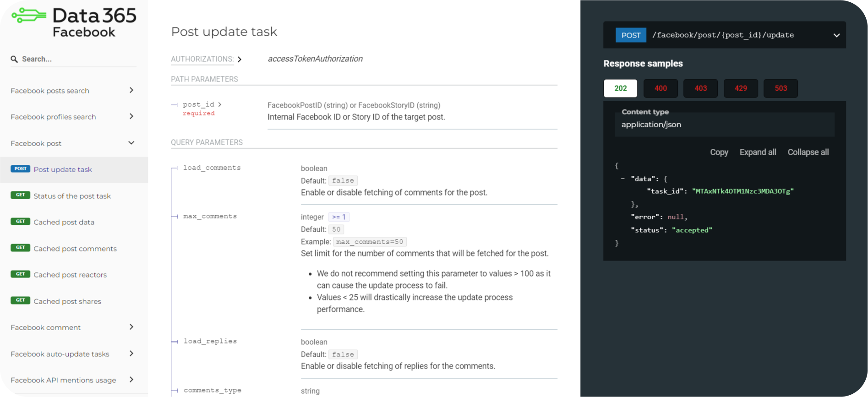868x397 pixels.
Task: Collapse the Facebook post section
Action: [131, 143]
